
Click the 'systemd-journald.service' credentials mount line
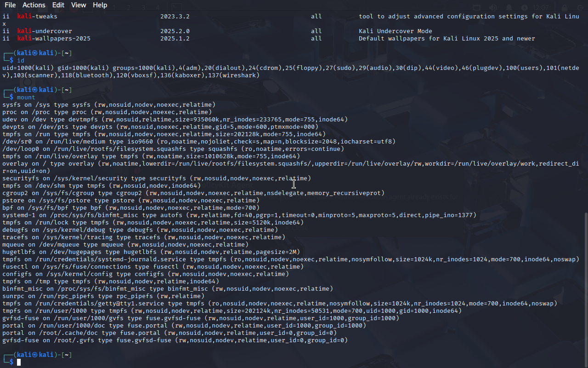coord(290,259)
